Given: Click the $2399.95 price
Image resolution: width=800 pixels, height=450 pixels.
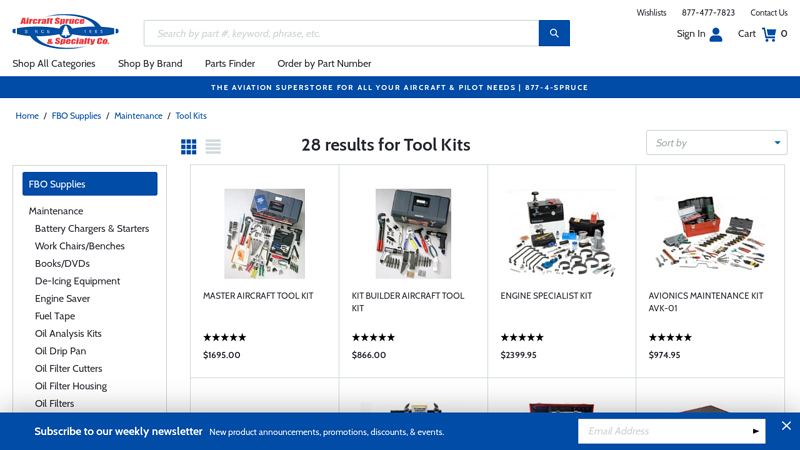Looking at the screenshot, I should (518, 355).
